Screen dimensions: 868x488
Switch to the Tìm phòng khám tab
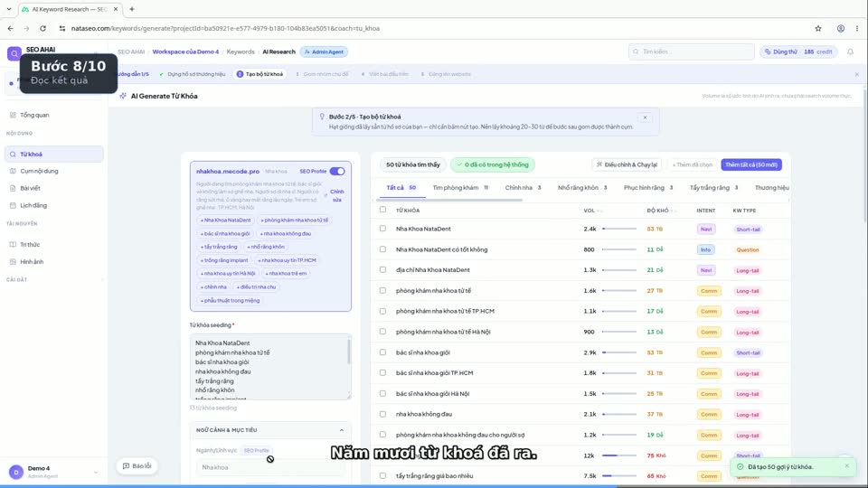pyautogui.click(x=460, y=188)
